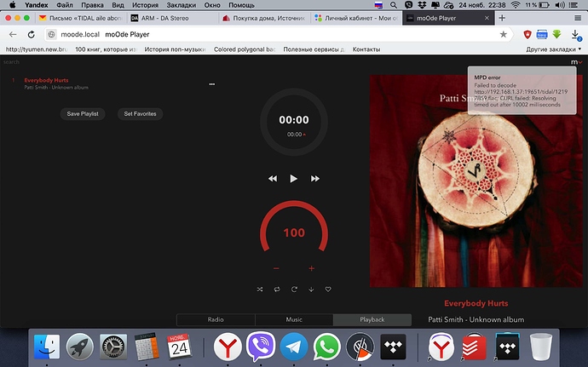588x367 pixels.
Task: Switch to the Playback tab
Action: click(x=372, y=319)
